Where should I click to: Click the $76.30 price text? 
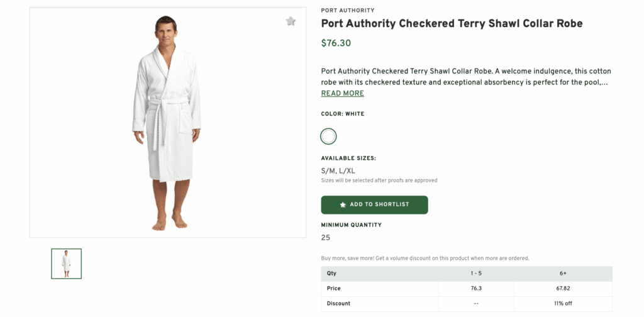336,43
